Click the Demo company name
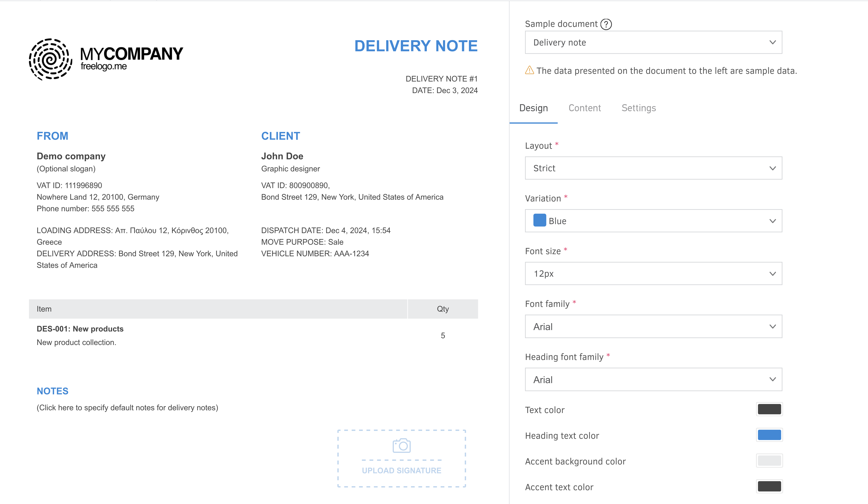The width and height of the screenshot is (868, 504). (x=71, y=156)
